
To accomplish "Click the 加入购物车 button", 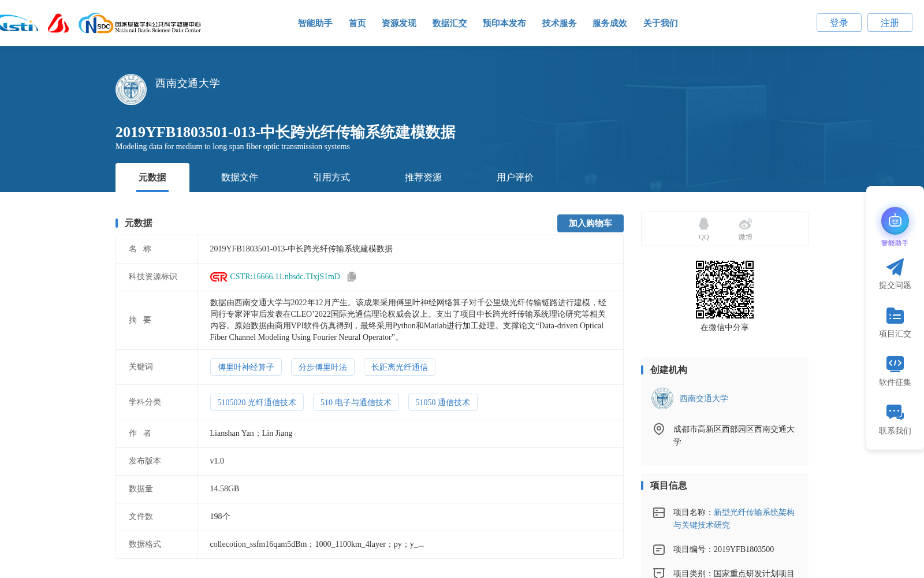I will pos(590,223).
